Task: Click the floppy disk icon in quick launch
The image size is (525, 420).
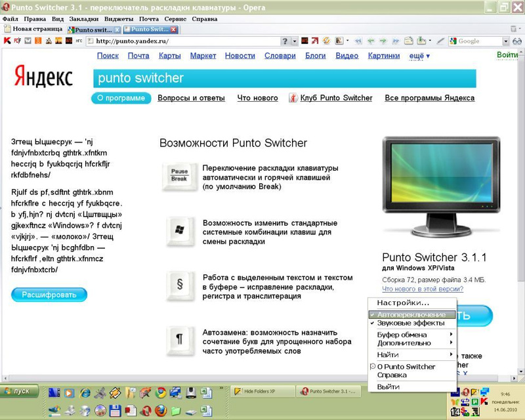Action: 115,411
